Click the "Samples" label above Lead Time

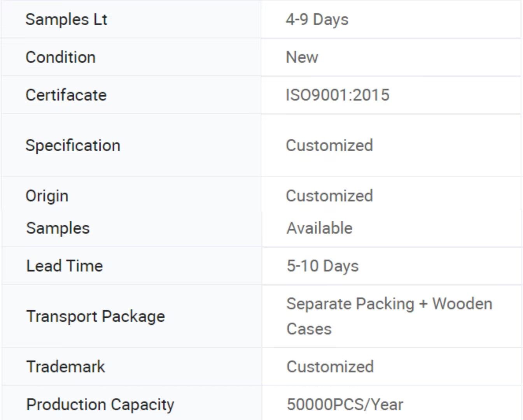[x=58, y=228]
